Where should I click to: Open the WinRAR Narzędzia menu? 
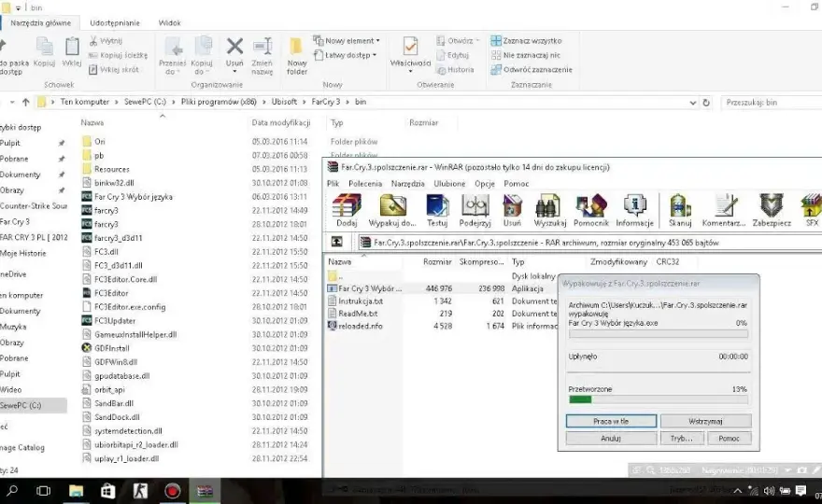point(407,184)
